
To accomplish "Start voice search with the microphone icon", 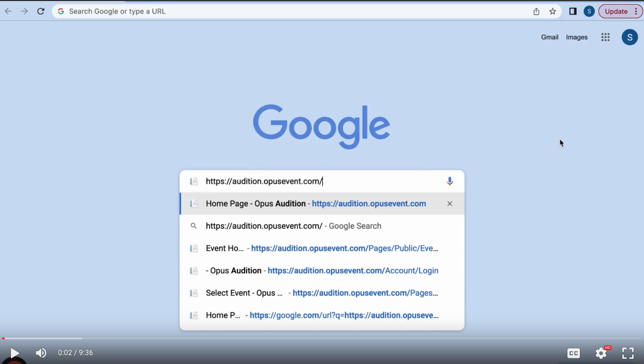I will pos(450,181).
